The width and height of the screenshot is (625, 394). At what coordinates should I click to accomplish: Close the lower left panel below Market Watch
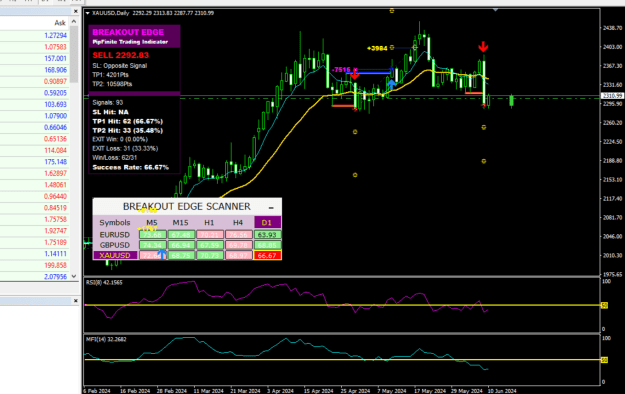pyautogui.click(x=76, y=301)
